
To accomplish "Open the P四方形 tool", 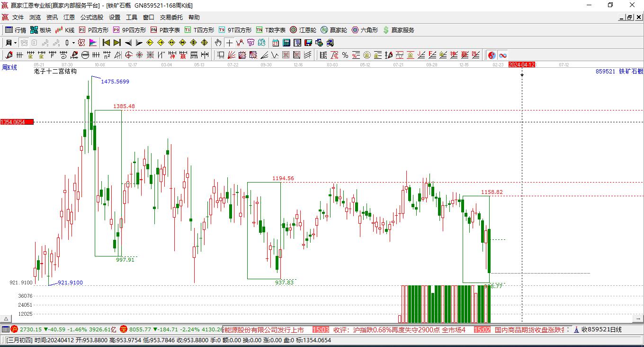I will 94,30.
